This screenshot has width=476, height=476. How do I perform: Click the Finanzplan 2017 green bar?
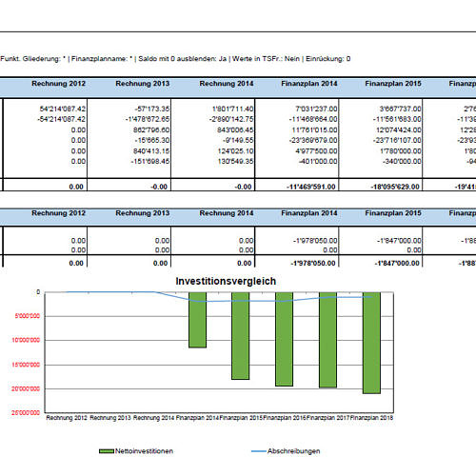327,340
